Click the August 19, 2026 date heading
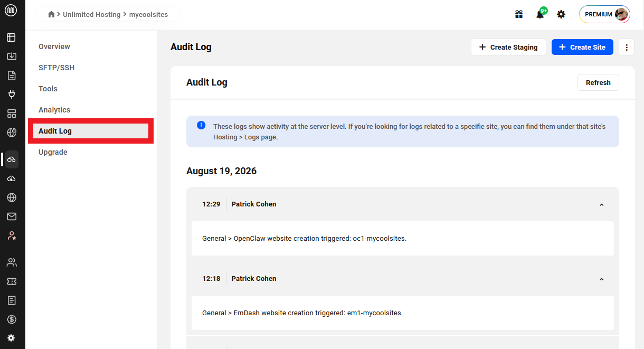The image size is (644, 349). 222,171
